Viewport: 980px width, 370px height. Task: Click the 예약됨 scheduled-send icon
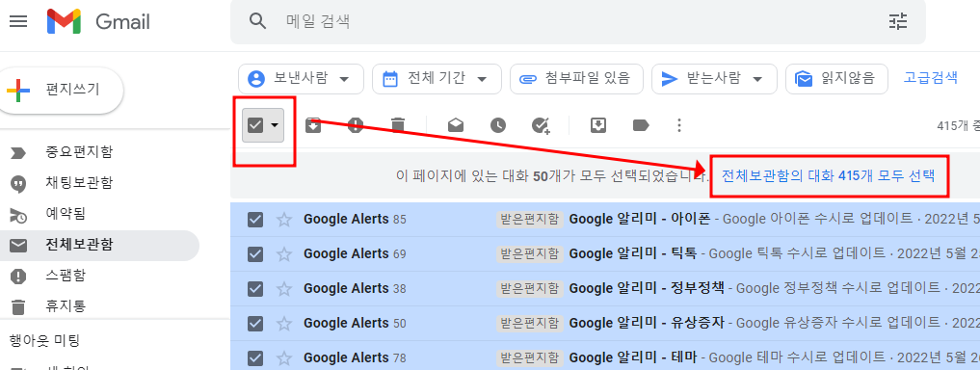pos(18,215)
